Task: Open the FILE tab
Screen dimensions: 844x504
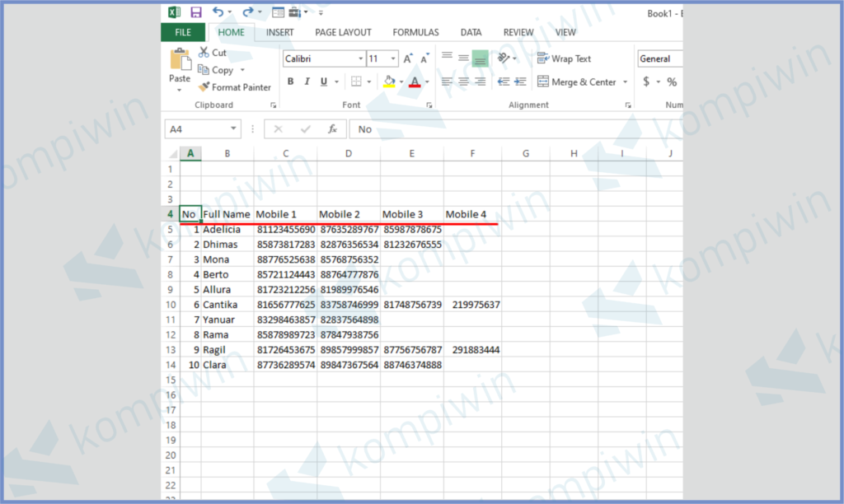Action: click(x=183, y=33)
